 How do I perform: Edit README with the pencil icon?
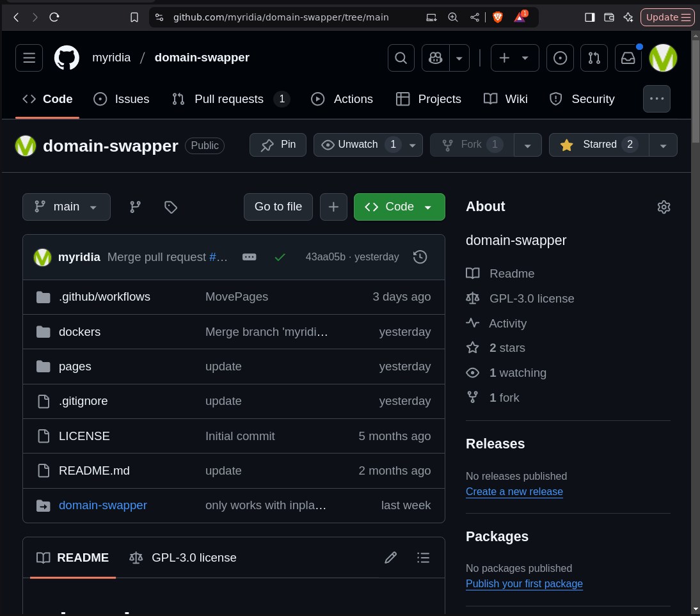coord(390,558)
